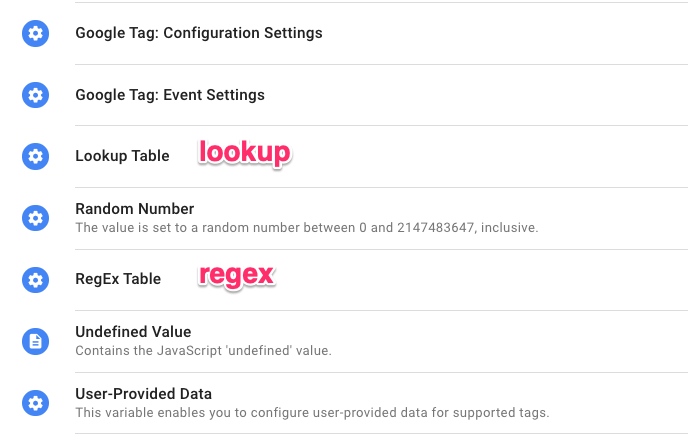Click empty row area right of RegEx Table
This screenshot has width=688, height=444.
coord(483,280)
